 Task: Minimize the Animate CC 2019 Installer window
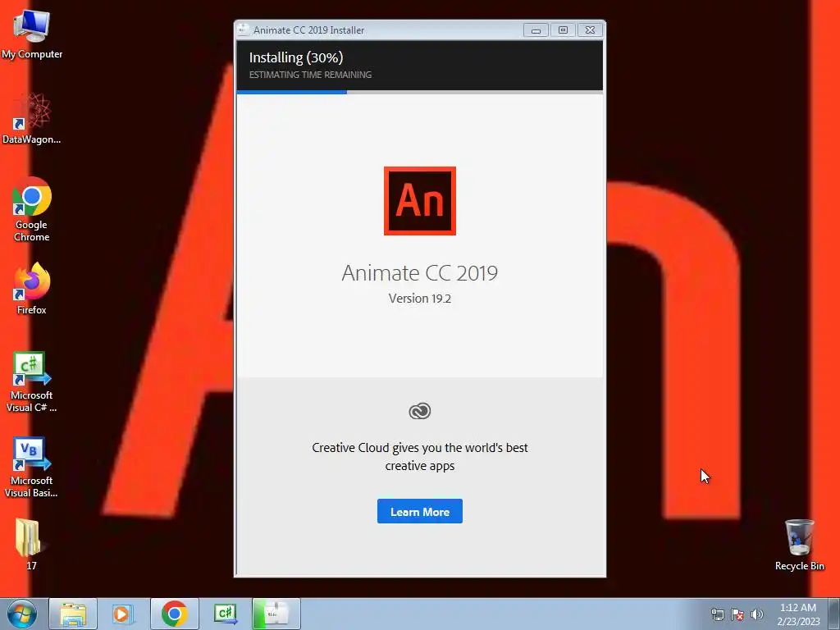pos(536,30)
